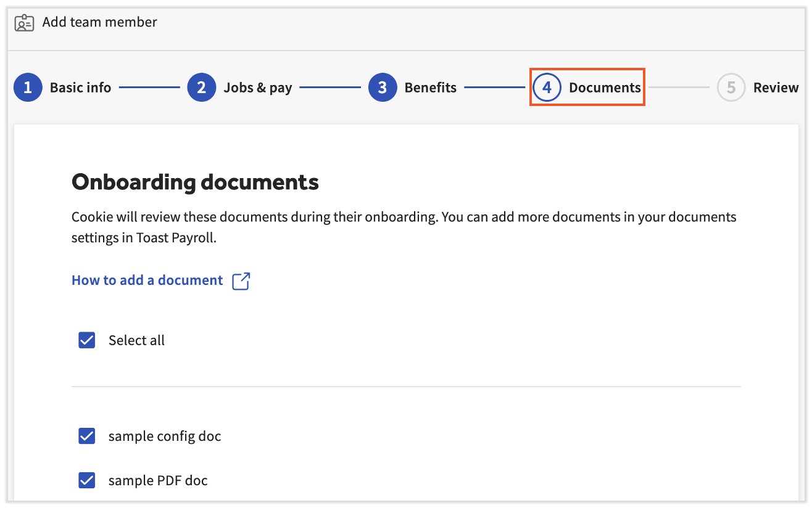
Task: Select step 1 Basic info circle
Action: [x=28, y=87]
